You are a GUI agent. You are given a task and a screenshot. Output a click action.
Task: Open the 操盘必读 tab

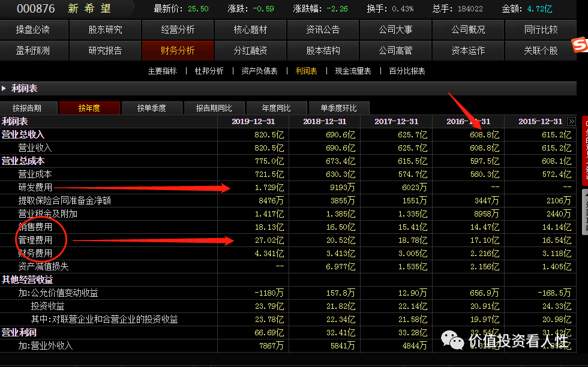34,29
